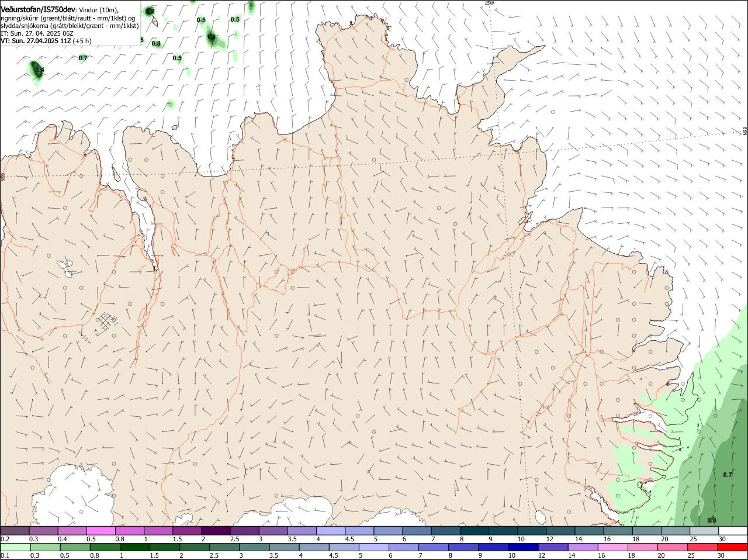Image resolution: width=748 pixels, height=560 pixels.
Task: Click the small island beside the 2.2 value
Action: pyautogui.click(x=156, y=21)
